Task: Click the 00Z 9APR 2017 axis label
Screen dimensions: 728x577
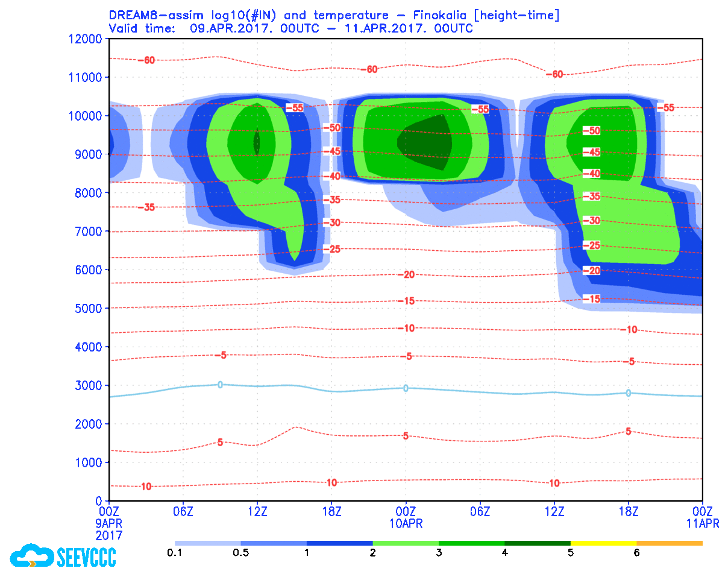Action: click(x=109, y=523)
